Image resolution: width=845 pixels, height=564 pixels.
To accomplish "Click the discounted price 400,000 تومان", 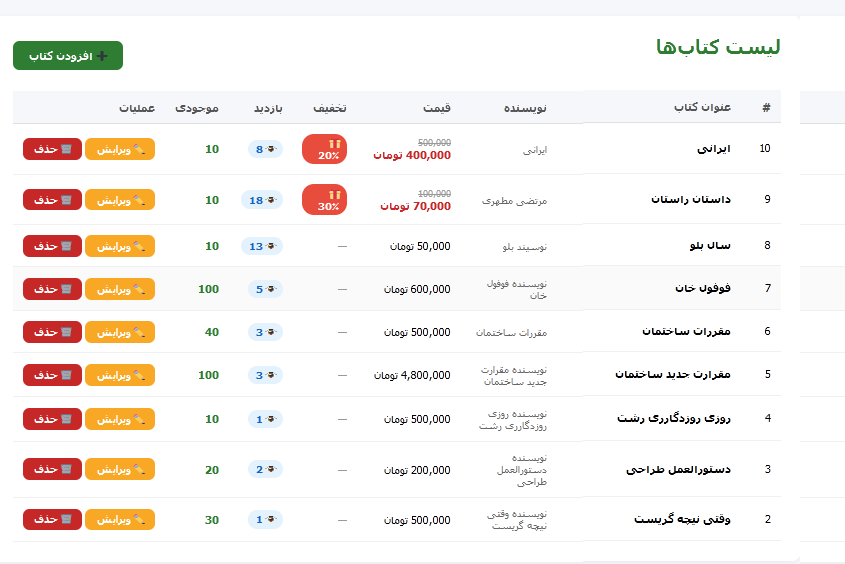I will pyautogui.click(x=412, y=155).
